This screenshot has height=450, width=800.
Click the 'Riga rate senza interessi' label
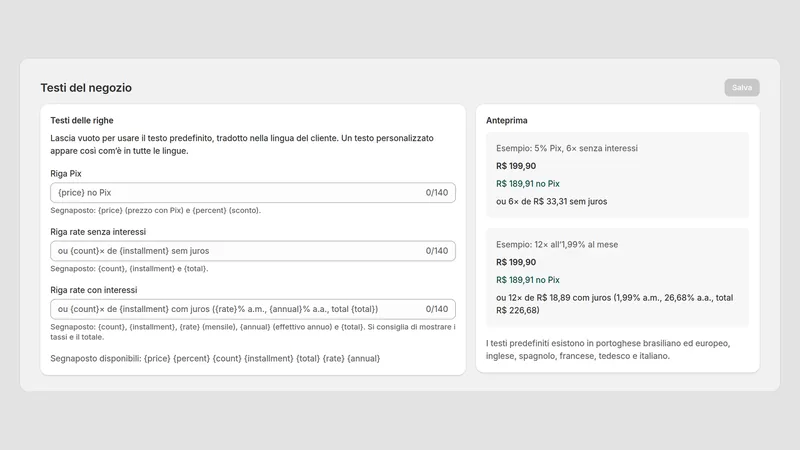[x=98, y=232]
